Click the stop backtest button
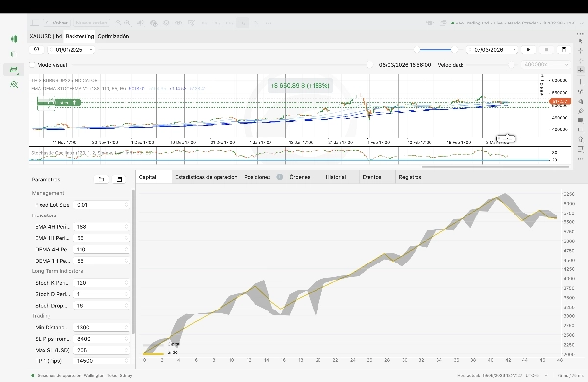This screenshot has height=382, width=588. [x=546, y=50]
